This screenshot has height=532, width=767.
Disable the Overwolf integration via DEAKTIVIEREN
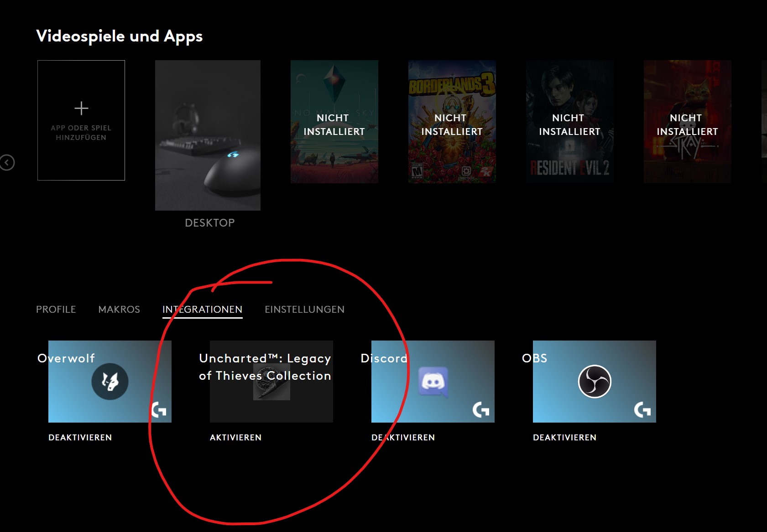click(80, 437)
